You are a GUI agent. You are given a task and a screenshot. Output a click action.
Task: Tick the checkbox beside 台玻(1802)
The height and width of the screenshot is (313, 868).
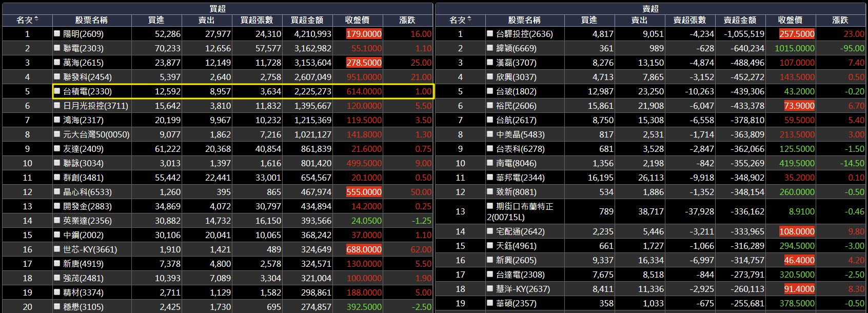490,91
